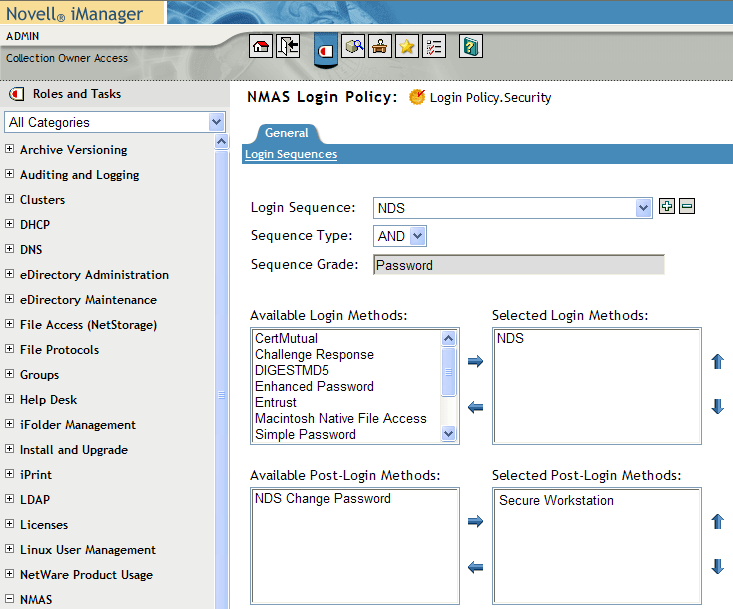Expand Archive Versioning category
The height and width of the screenshot is (609, 733).
[x=9, y=149]
